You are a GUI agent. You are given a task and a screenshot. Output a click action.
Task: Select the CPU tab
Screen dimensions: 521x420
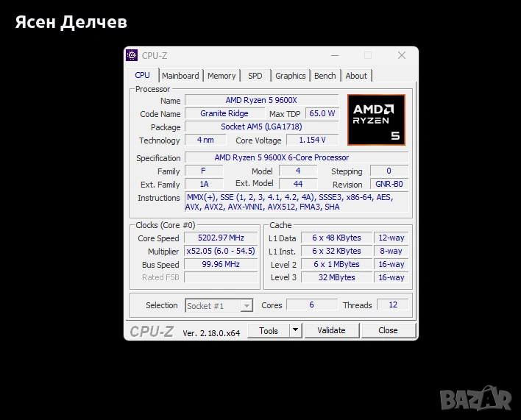click(x=142, y=75)
